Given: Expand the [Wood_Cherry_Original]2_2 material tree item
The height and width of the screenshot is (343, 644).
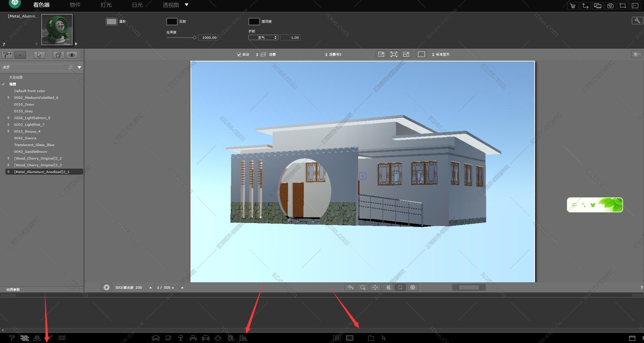Looking at the screenshot, I should (x=8, y=158).
